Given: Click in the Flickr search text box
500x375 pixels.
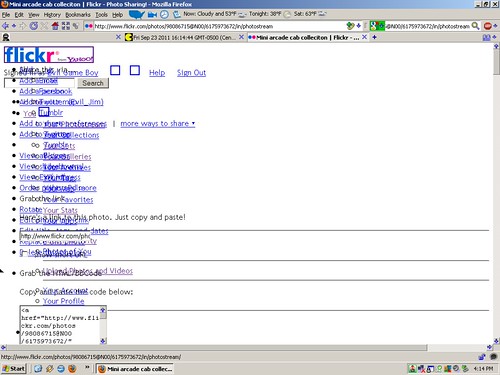Looking at the screenshot, I should [39, 83].
